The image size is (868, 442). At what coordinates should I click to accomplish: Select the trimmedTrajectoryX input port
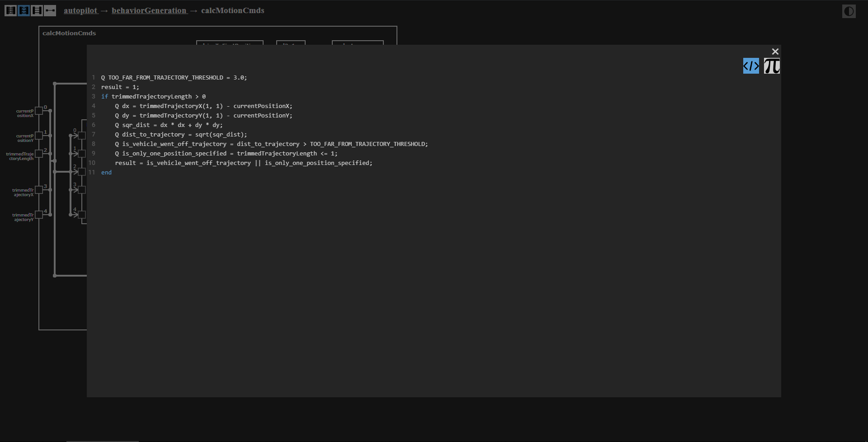coord(39,190)
